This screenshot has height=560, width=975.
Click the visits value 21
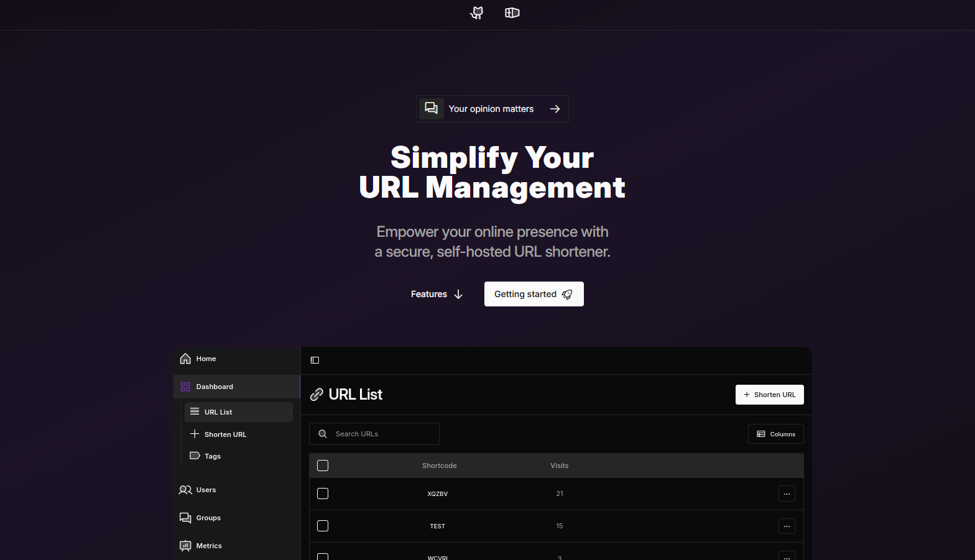[560, 494]
